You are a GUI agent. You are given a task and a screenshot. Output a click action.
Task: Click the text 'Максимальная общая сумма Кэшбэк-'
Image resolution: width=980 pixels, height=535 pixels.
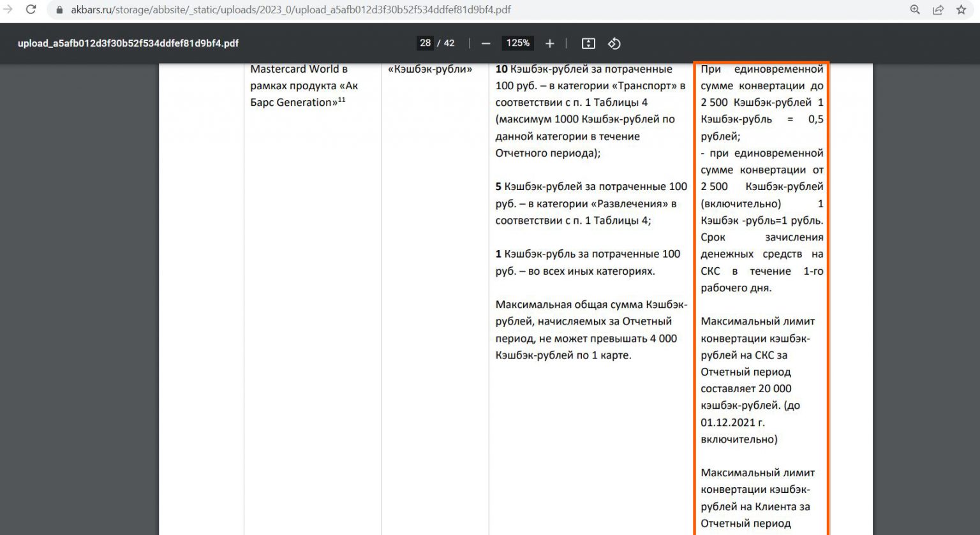tap(591, 305)
